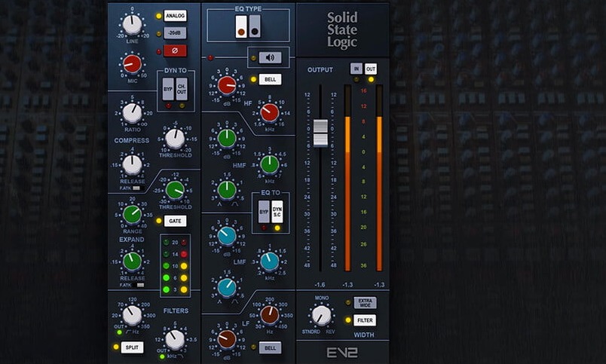Click the red HF frequency kHz knob
The width and height of the screenshot is (606, 364).
270,112
